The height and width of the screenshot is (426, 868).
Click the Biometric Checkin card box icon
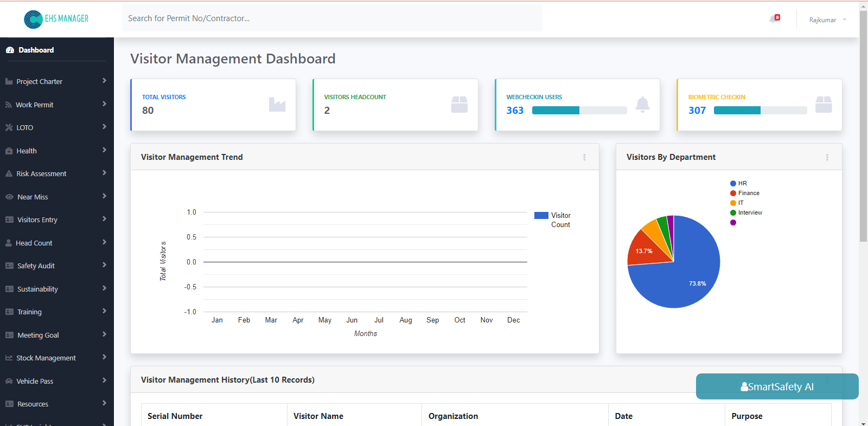point(824,105)
